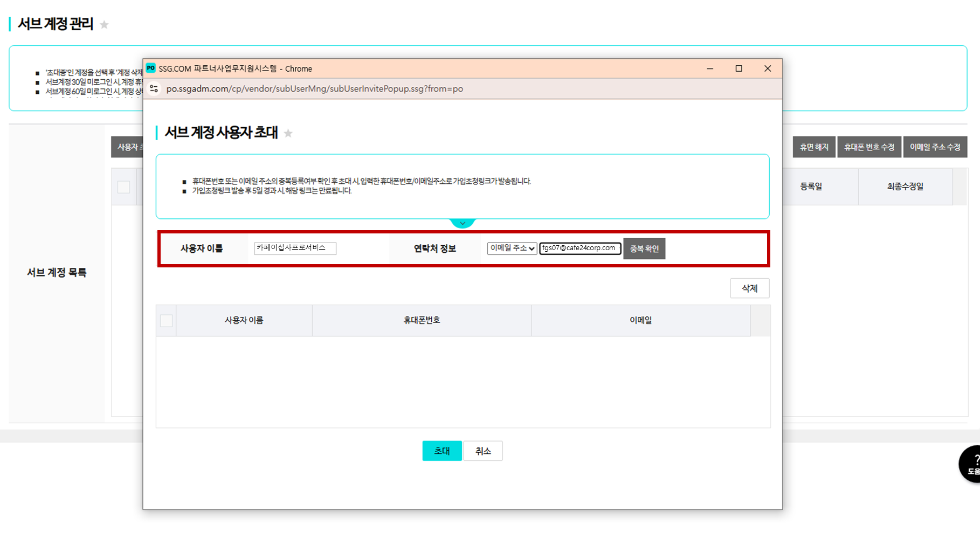Click 휴대폰 번호 수정 button in background page
980x545 pixels.
[x=869, y=147]
